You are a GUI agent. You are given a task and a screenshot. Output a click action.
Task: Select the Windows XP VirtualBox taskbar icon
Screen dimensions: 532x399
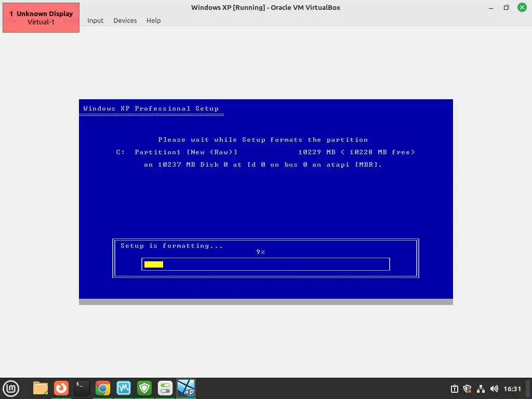click(187, 388)
